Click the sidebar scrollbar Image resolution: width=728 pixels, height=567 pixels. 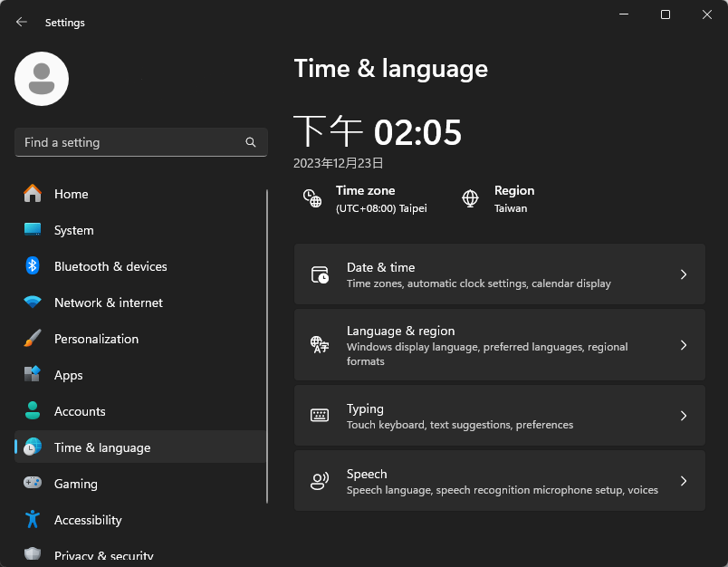(x=267, y=346)
